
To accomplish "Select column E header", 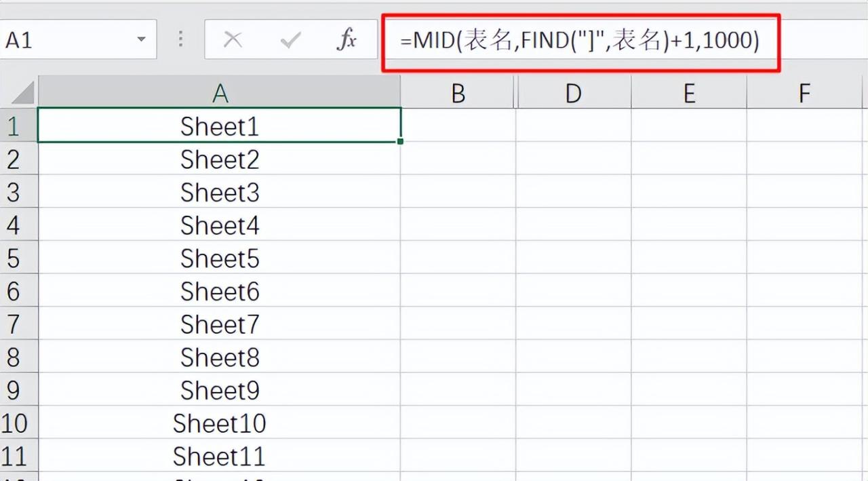I will [689, 92].
